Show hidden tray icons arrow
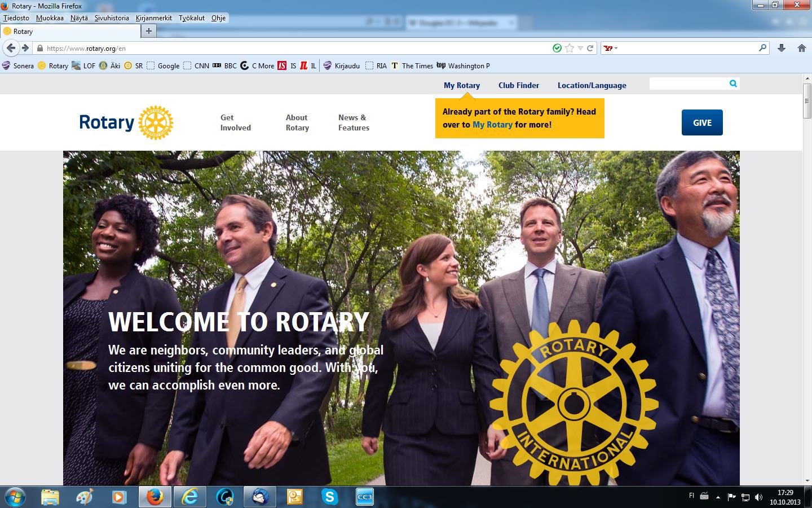 (x=718, y=497)
